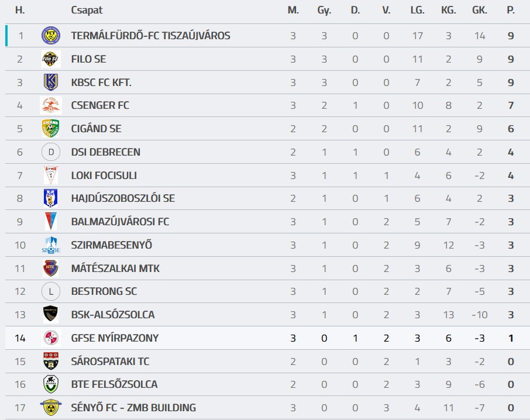Click the Termálfürdő-FC Tiszaújváros team crest
Image resolution: width=530 pixels, height=420 pixels.
51,36
